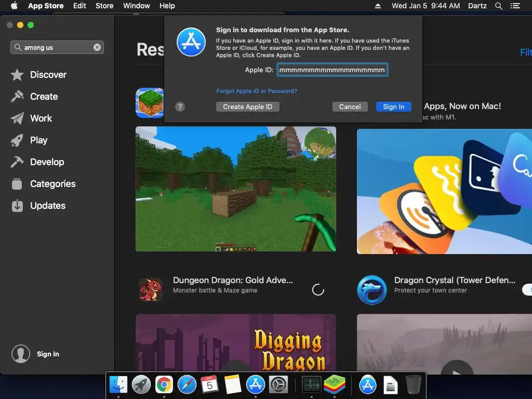532x399 pixels.
Task: Select the Play rocket icon
Action: point(17,140)
